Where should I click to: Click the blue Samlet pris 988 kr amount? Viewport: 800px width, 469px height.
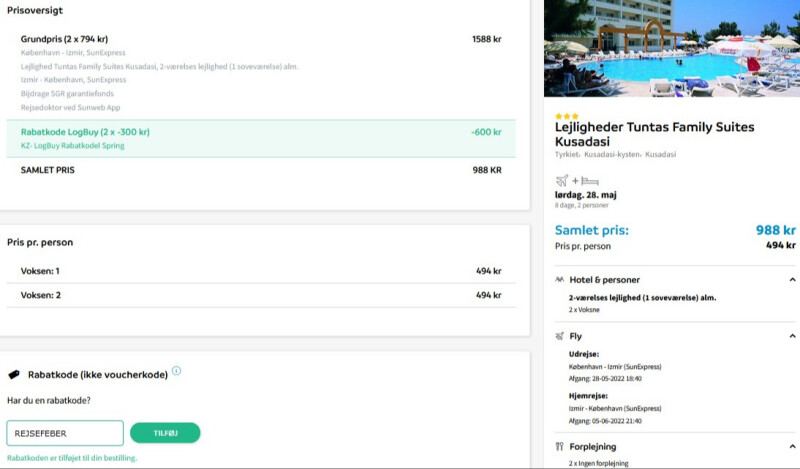click(775, 230)
